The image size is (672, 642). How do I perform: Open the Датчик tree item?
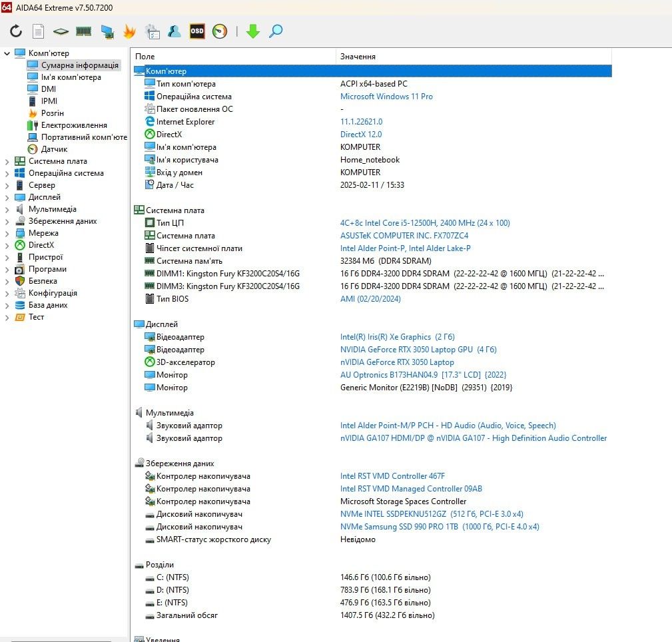[x=54, y=149]
